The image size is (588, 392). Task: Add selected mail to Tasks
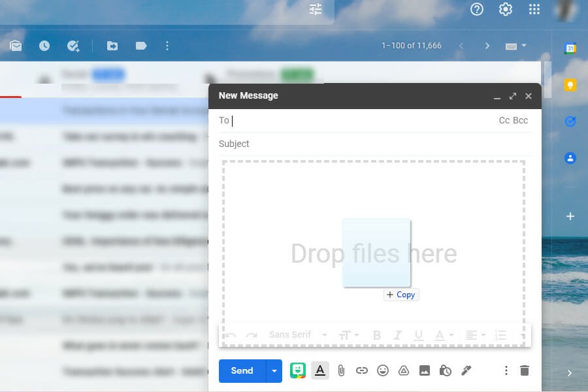[x=73, y=46]
